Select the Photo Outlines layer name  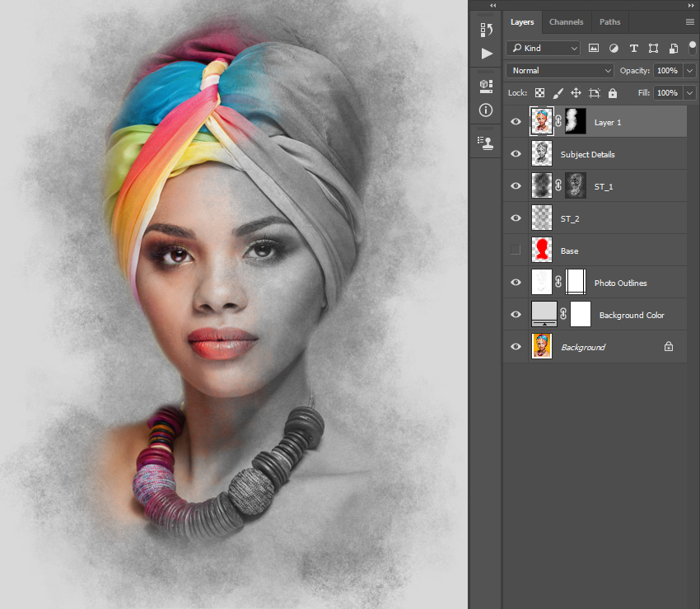621,283
